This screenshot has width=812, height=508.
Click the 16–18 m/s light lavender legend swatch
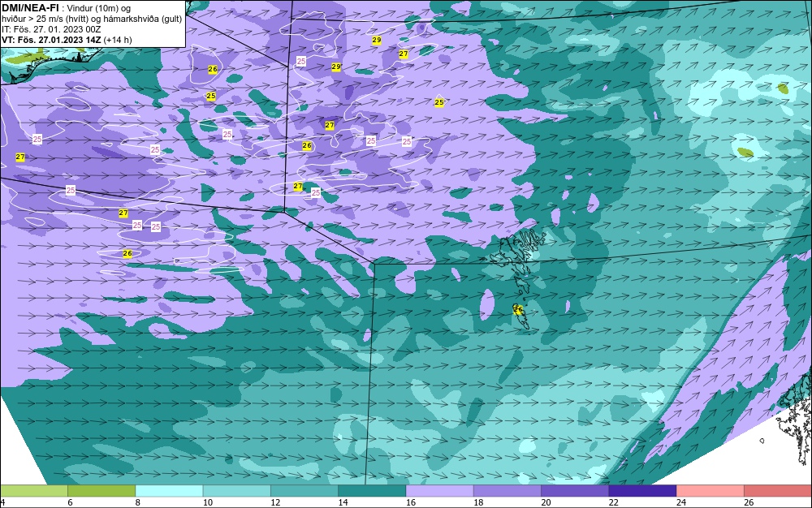(439, 490)
